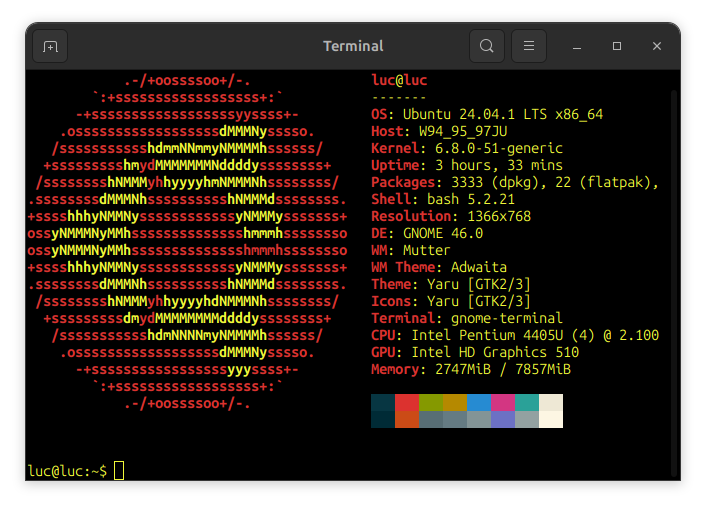Image resolution: width=706 pixels, height=509 pixels.
Task: Click the 'Packages: 3333 (dpkg)' line
Action: tap(515, 182)
